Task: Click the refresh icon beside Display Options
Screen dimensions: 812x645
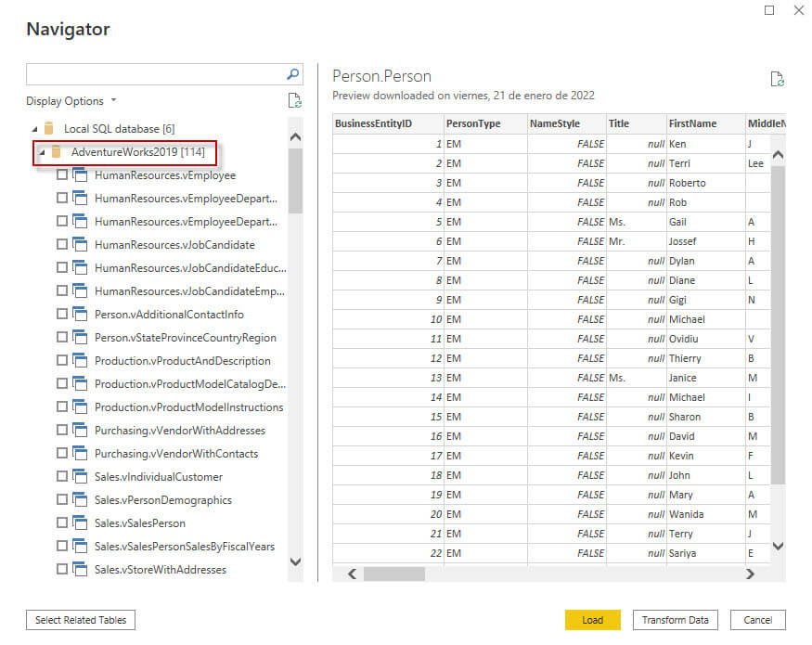Action: coord(294,101)
